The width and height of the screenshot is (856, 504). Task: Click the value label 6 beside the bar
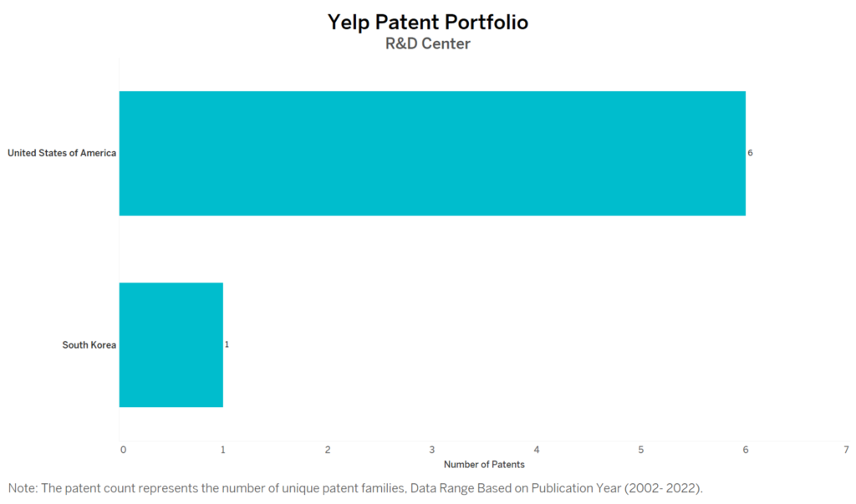750,153
